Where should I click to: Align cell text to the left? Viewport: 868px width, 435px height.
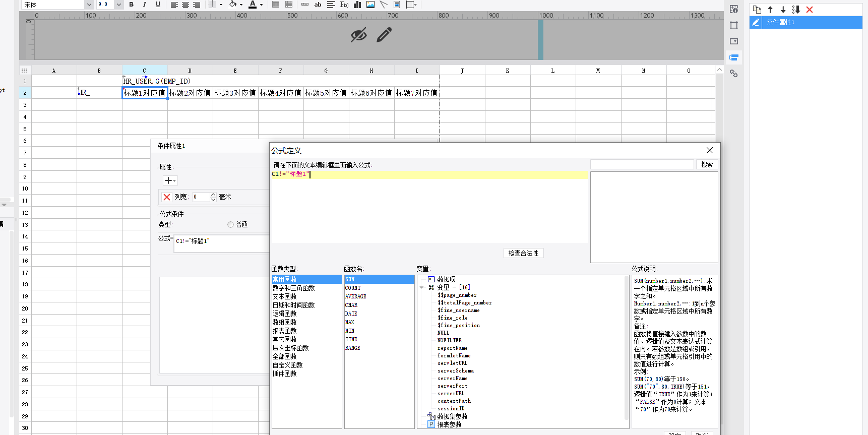click(x=174, y=5)
